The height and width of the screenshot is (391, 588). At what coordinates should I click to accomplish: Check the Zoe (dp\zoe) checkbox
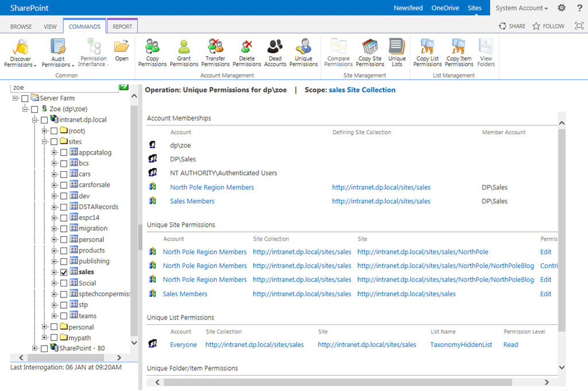tap(34, 109)
